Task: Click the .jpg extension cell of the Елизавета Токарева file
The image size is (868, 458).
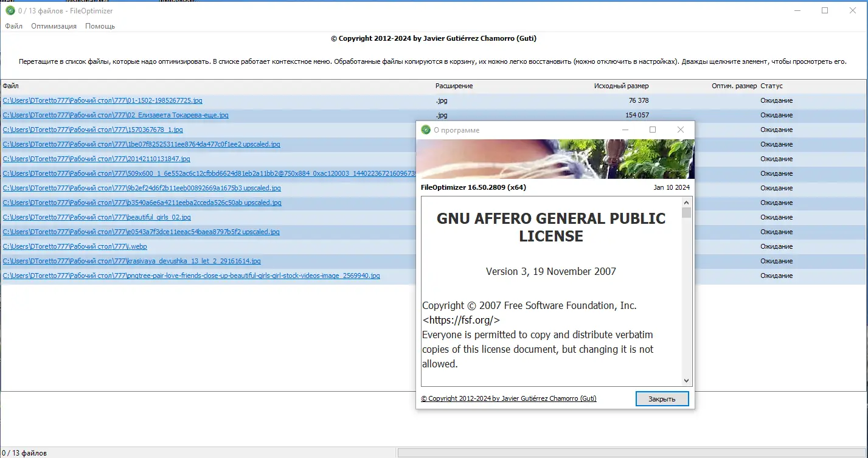Action: click(442, 115)
